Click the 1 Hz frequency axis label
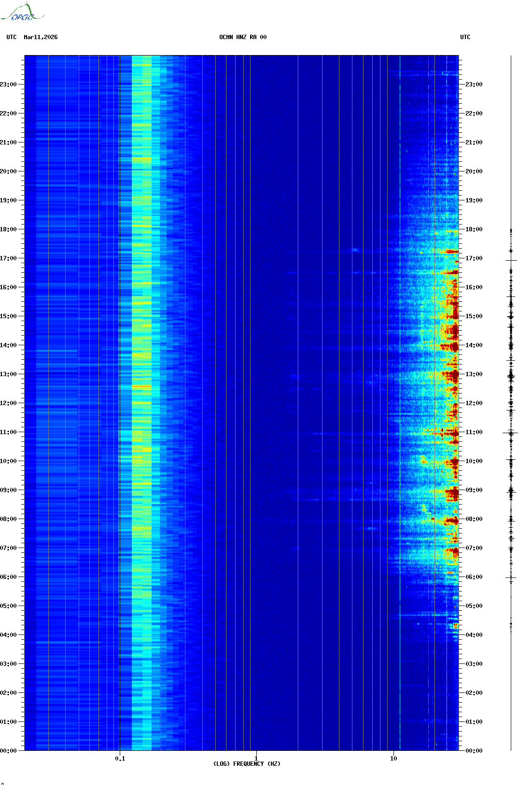The image size is (532, 789). coord(256,759)
